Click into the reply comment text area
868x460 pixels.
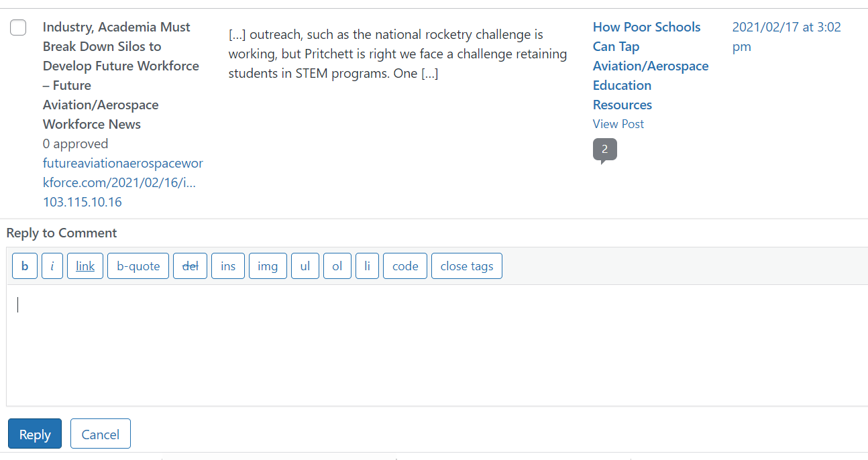click(x=436, y=345)
